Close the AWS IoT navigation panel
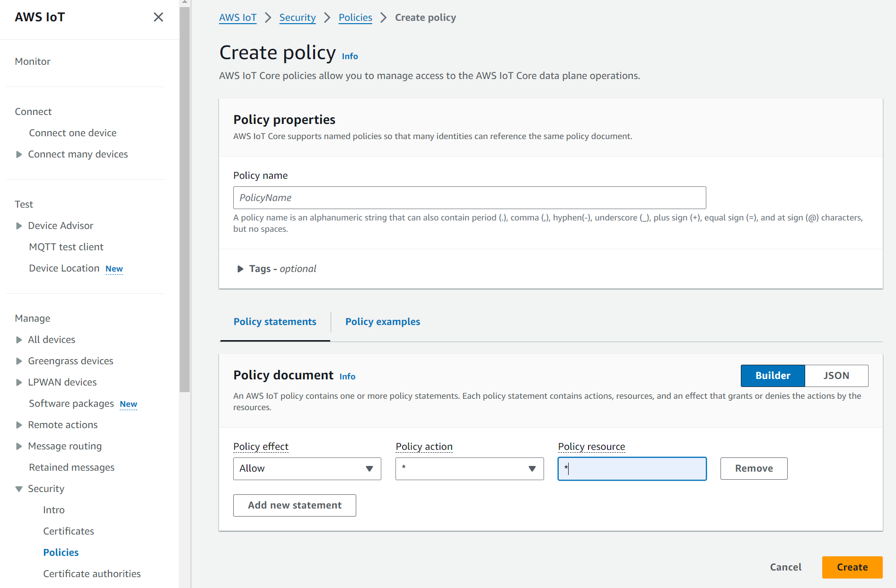This screenshot has width=896, height=588. click(x=158, y=18)
